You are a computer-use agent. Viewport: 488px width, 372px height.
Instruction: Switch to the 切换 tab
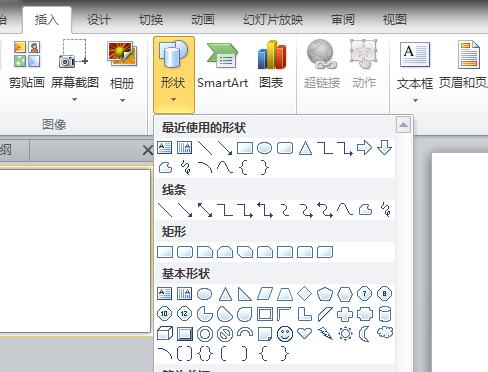click(x=151, y=19)
